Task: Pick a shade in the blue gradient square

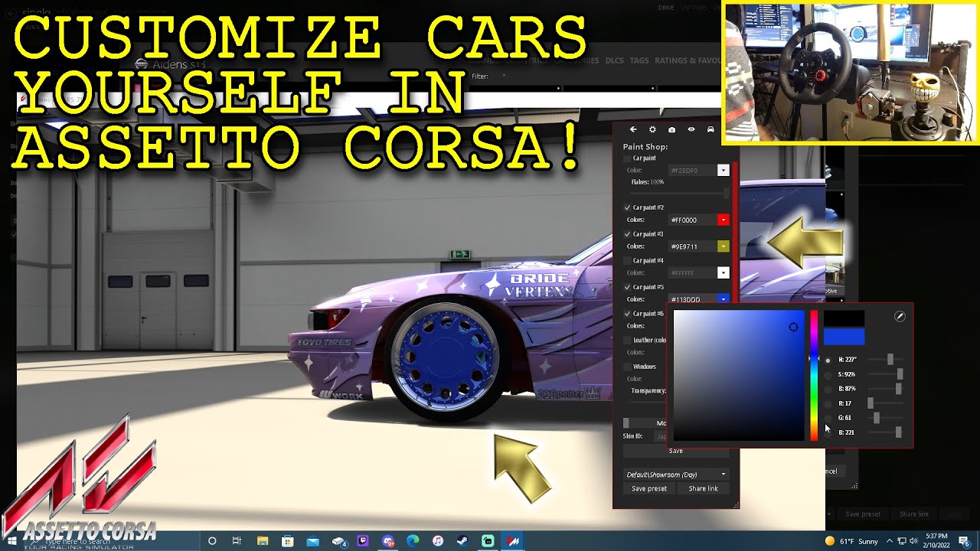Action: click(739, 376)
